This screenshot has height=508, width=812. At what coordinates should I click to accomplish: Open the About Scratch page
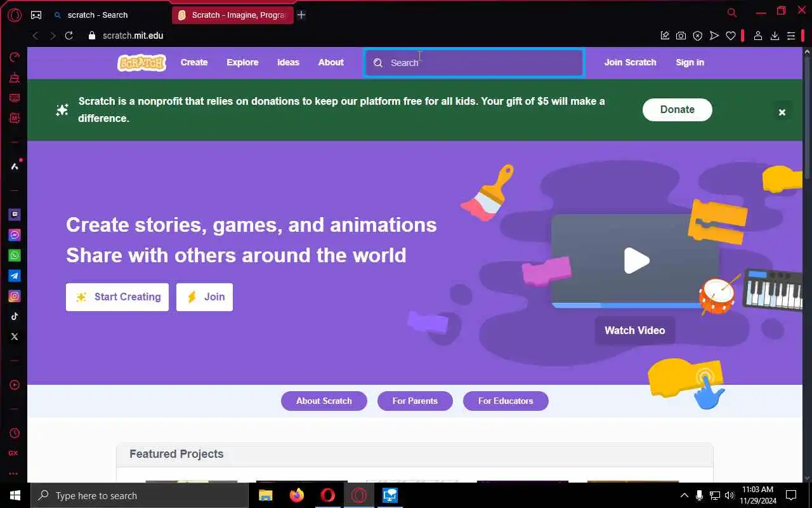[324, 401]
